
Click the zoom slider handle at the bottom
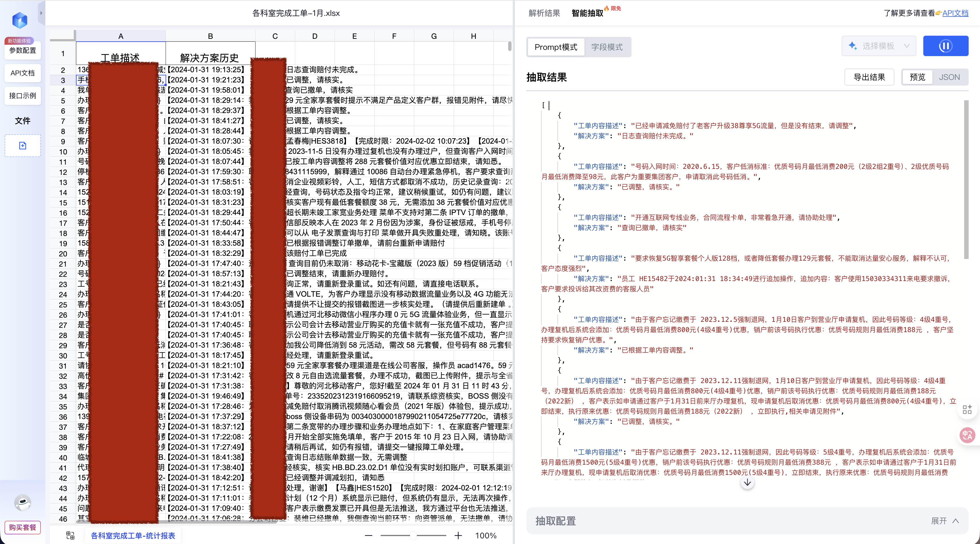413,535
